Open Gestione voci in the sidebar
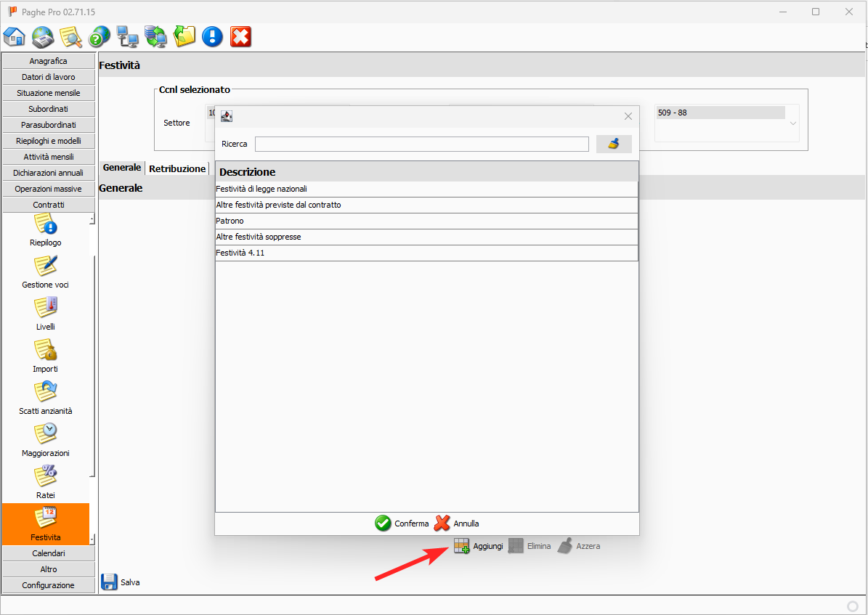Image resolution: width=868 pixels, height=615 pixels. click(46, 272)
